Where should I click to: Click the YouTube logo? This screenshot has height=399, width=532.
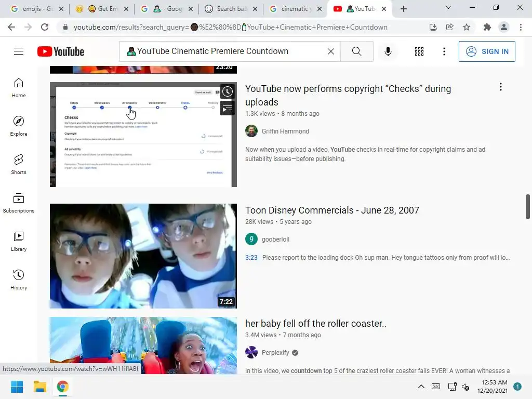point(61,51)
